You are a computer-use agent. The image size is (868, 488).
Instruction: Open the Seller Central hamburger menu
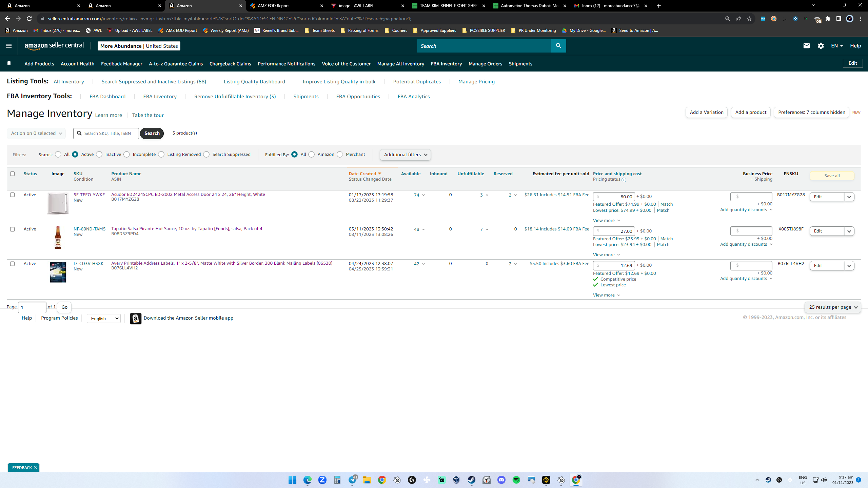click(9, 46)
